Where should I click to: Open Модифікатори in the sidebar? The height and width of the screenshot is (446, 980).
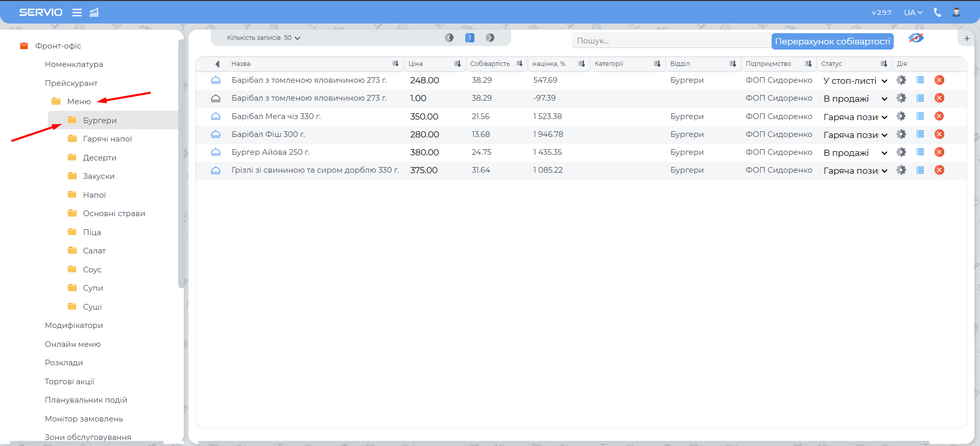(74, 325)
